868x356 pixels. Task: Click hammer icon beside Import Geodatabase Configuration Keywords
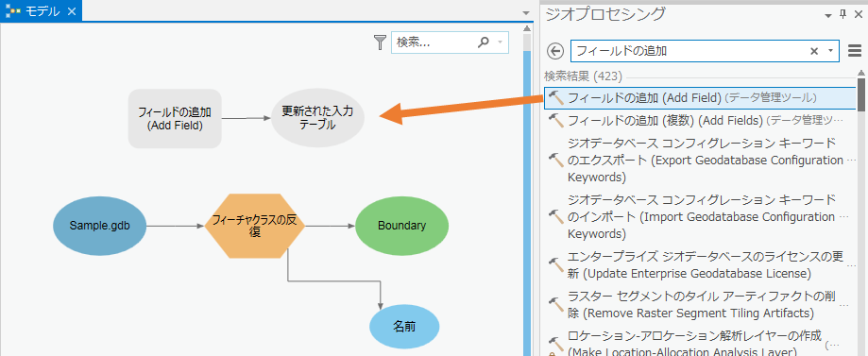pos(555,216)
